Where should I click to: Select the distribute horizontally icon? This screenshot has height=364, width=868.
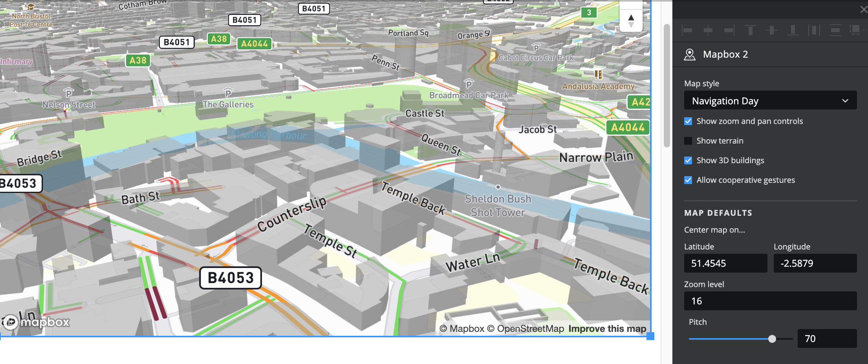(814, 30)
